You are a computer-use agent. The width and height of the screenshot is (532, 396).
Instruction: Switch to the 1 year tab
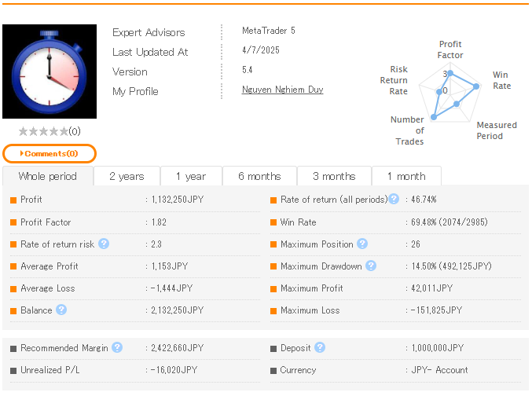pos(191,176)
